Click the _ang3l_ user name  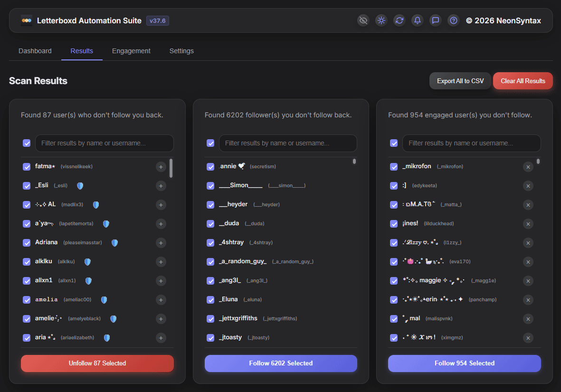click(x=230, y=280)
